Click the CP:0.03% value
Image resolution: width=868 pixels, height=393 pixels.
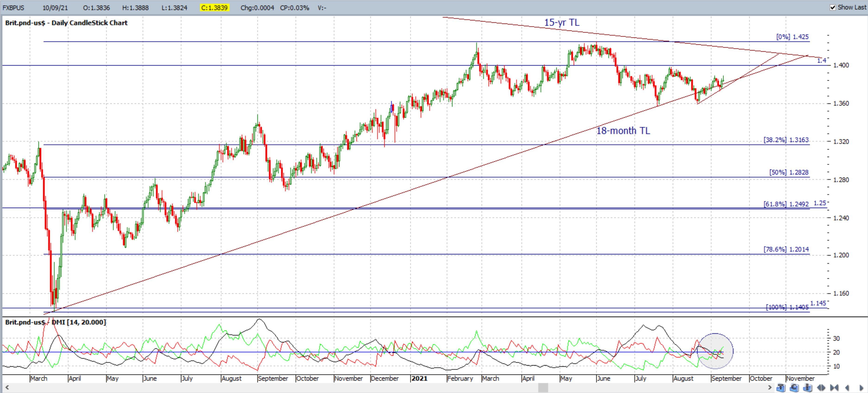(295, 8)
